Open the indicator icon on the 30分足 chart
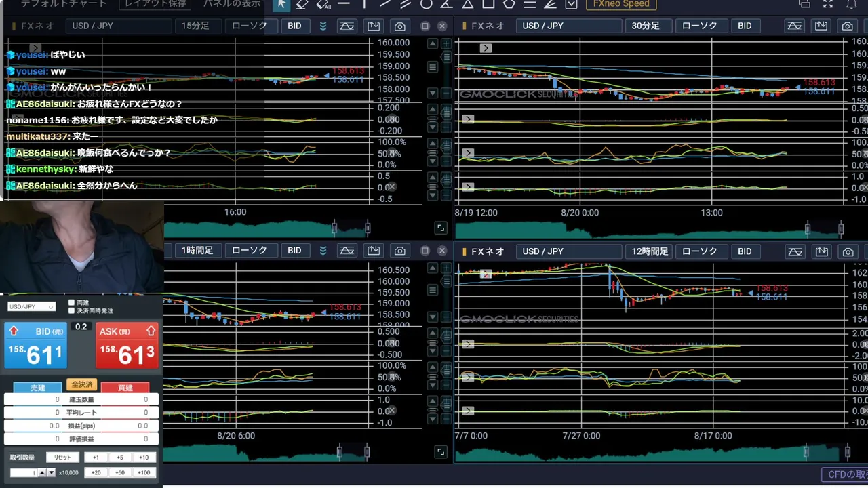 [x=794, y=26]
